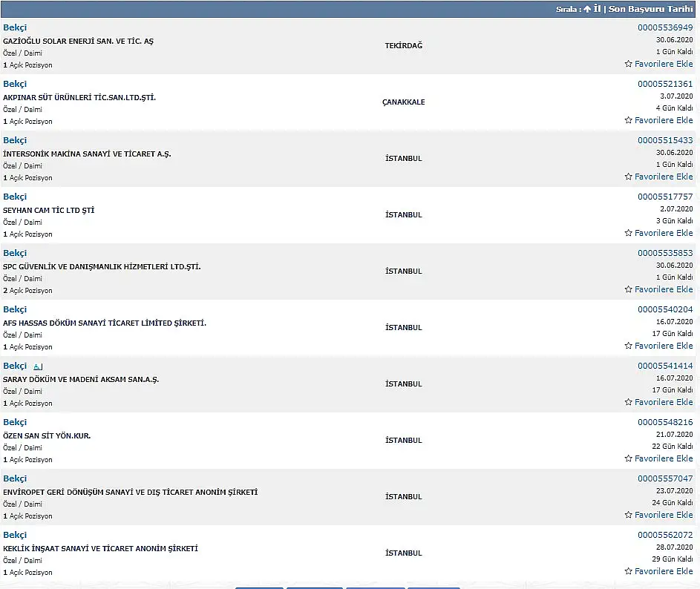Image resolution: width=700 pixels, height=589 pixels.
Task: Select job ID 00005562072
Action: [665, 535]
